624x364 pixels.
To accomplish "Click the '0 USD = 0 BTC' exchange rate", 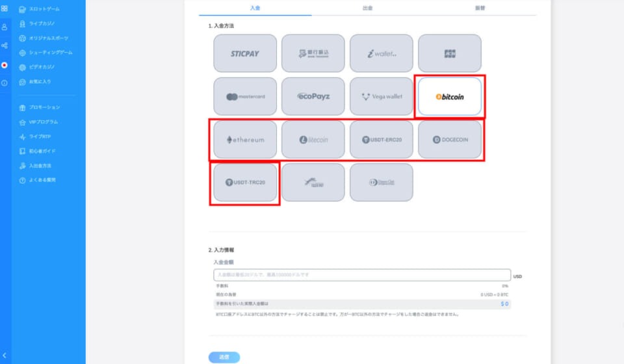I will point(494,295).
